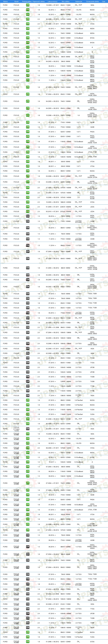Click the 'HYDA' engine code cell
This screenshot has height=644, width=108.
pyautogui.click(x=92, y=202)
